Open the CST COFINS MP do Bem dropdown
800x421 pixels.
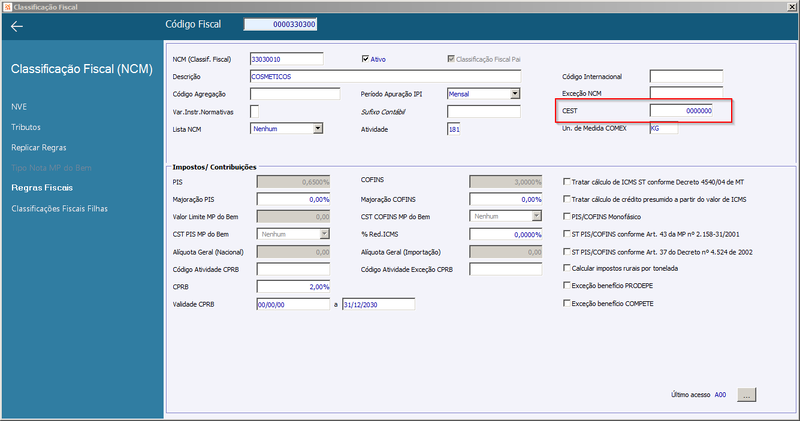536,216
